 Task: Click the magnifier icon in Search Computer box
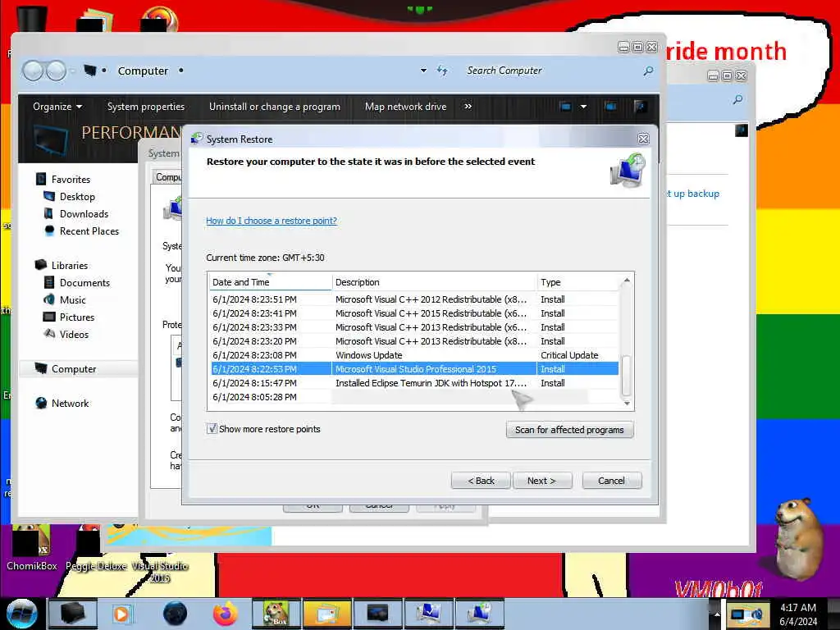648,71
